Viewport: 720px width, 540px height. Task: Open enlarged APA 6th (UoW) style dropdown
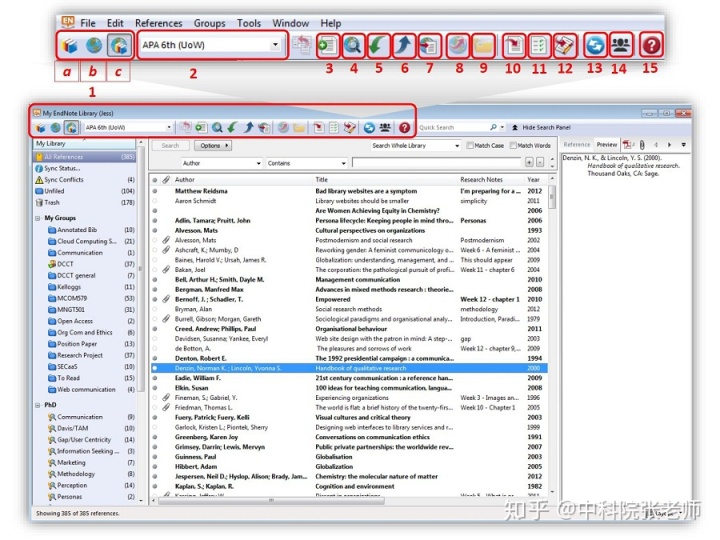(x=276, y=45)
